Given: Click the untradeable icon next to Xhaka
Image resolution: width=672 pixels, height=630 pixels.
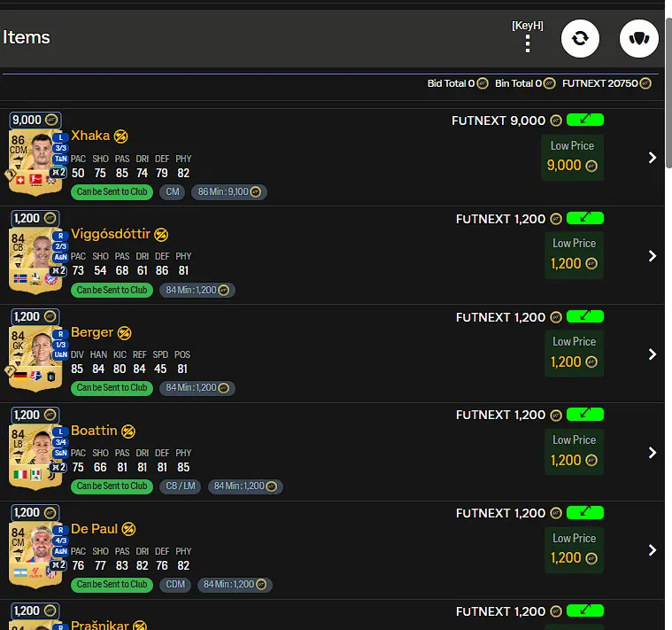Looking at the screenshot, I should pos(121,136).
